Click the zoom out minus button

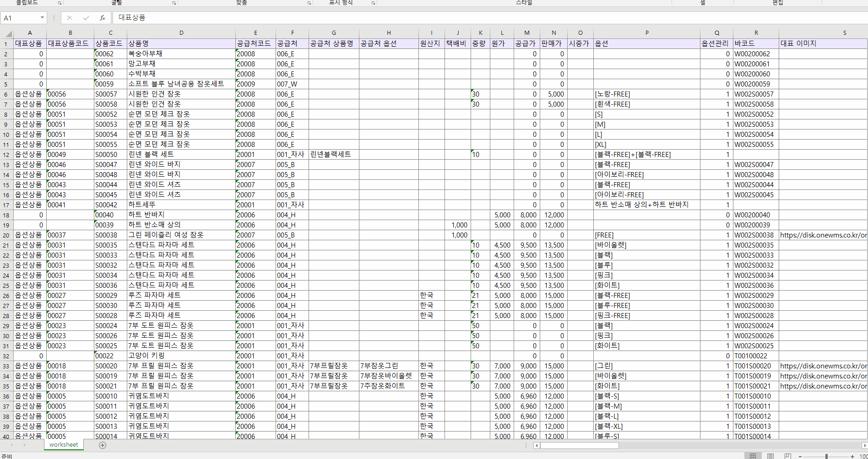tap(800, 456)
